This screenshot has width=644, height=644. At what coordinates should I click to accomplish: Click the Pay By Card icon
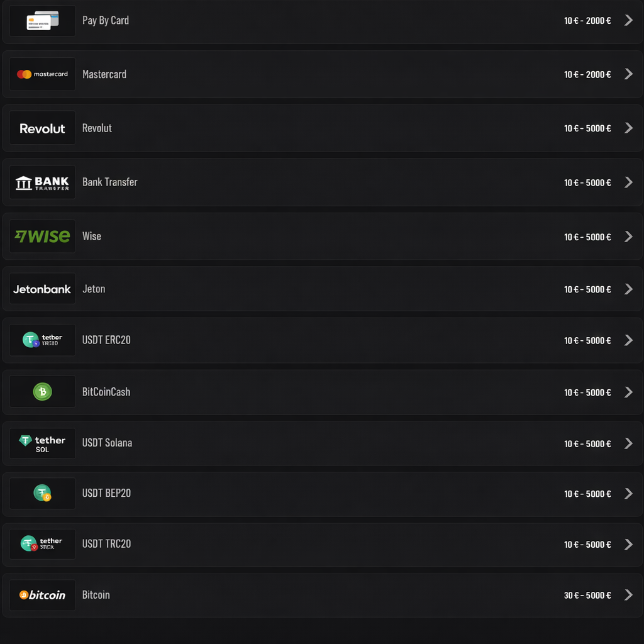42,20
